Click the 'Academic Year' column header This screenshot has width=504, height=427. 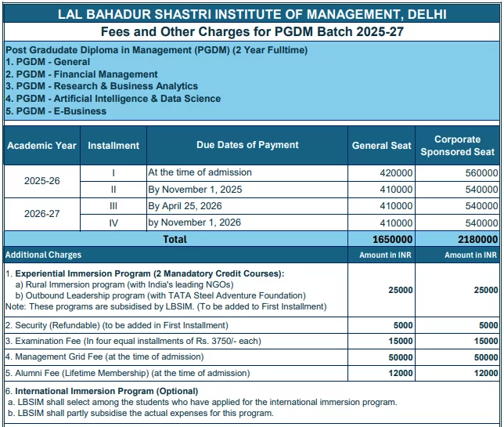pos(41,145)
